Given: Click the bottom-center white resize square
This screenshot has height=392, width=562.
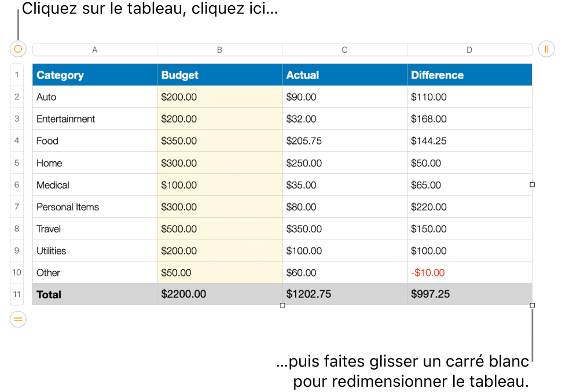Looking at the screenshot, I should point(282,305).
